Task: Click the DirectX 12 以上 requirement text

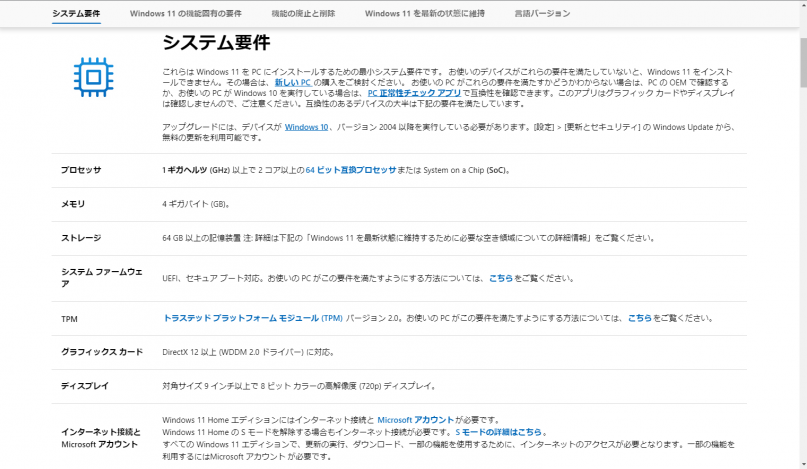Action: (249, 353)
